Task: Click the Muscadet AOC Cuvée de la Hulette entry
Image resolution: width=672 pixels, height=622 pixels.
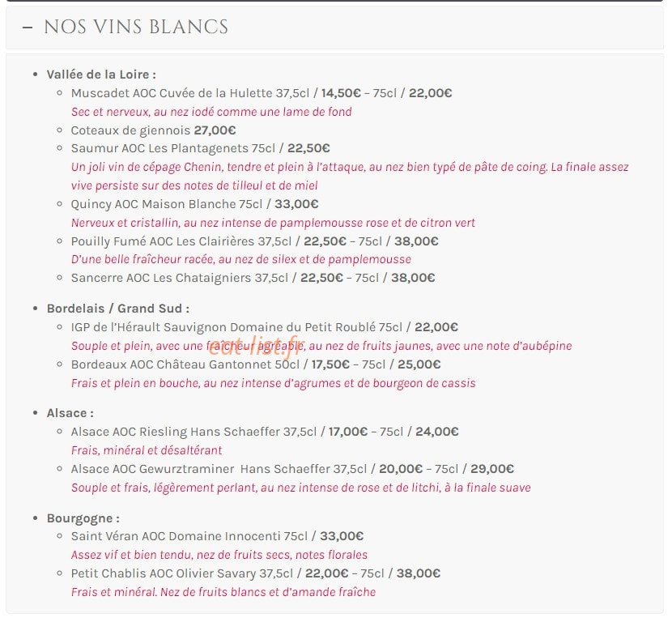Action: (262, 93)
